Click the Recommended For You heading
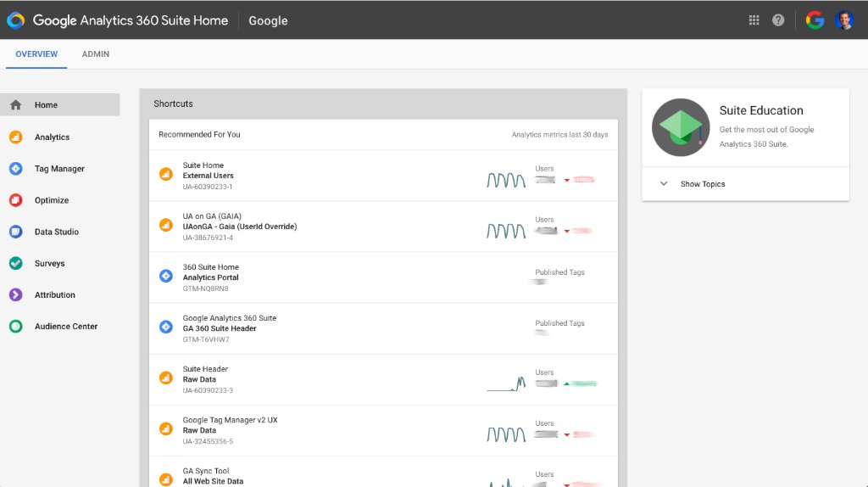 [199, 134]
